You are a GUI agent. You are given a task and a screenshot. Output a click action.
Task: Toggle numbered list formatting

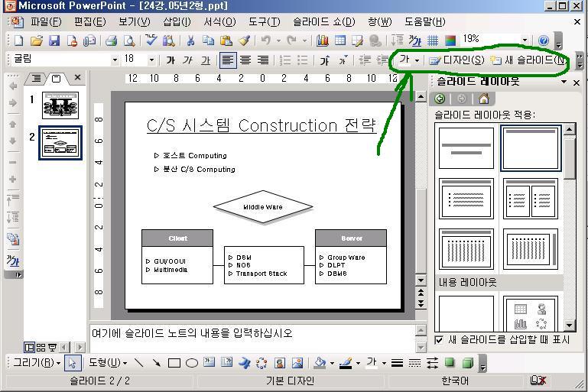click(285, 60)
